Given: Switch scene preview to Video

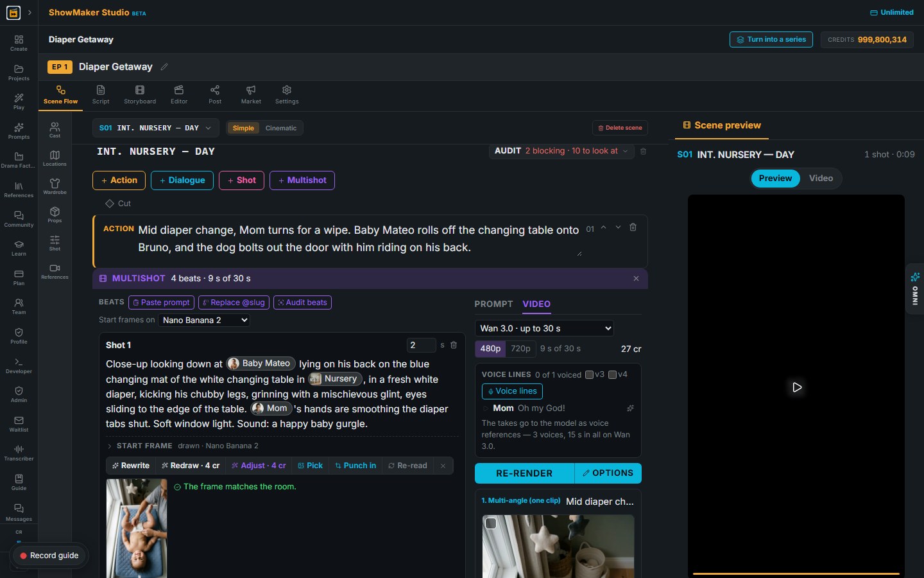Looking at the screenshot, I should click(821, 179).
